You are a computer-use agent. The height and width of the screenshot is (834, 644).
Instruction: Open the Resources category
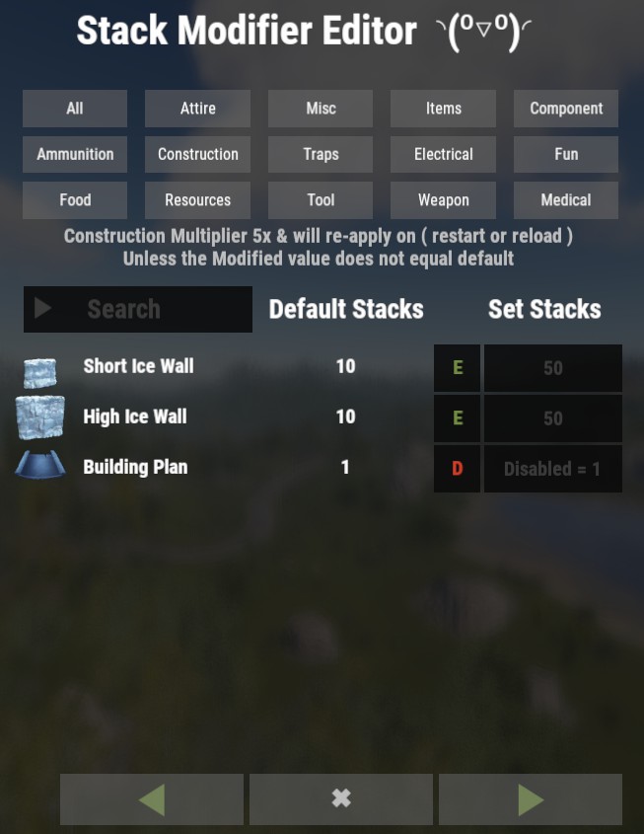coord(197,200)
